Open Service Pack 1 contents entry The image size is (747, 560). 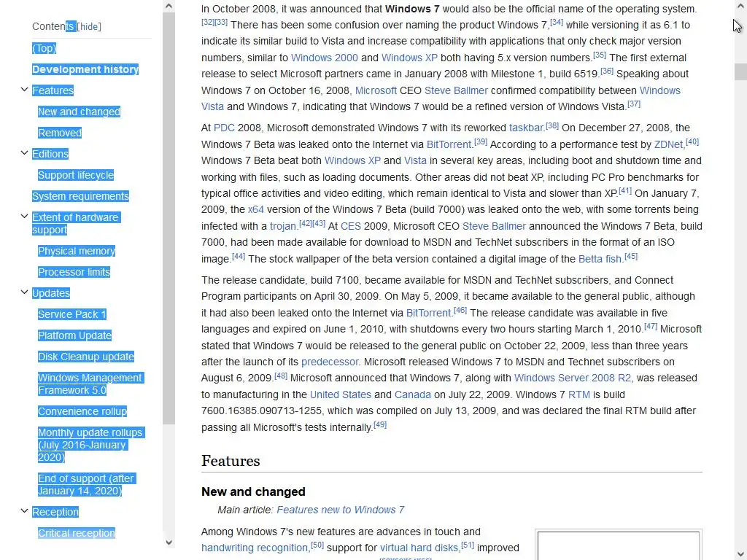click(x=72, y=314)
